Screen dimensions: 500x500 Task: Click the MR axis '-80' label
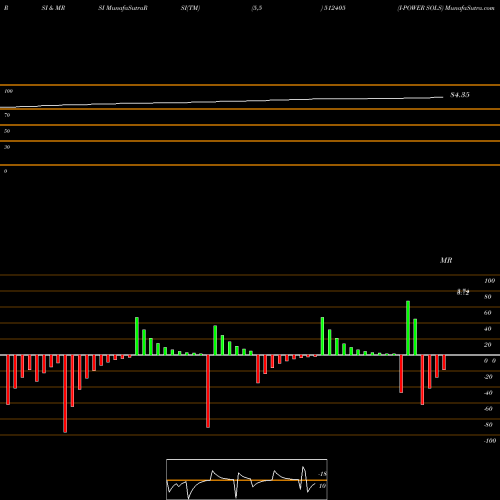pos(488,425)
